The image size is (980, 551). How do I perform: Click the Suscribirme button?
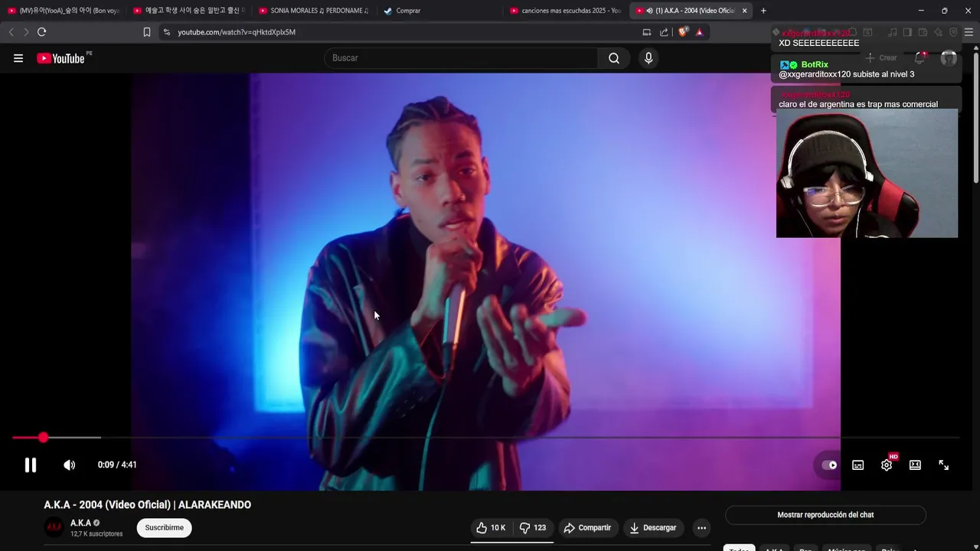(x=164, y=528)
